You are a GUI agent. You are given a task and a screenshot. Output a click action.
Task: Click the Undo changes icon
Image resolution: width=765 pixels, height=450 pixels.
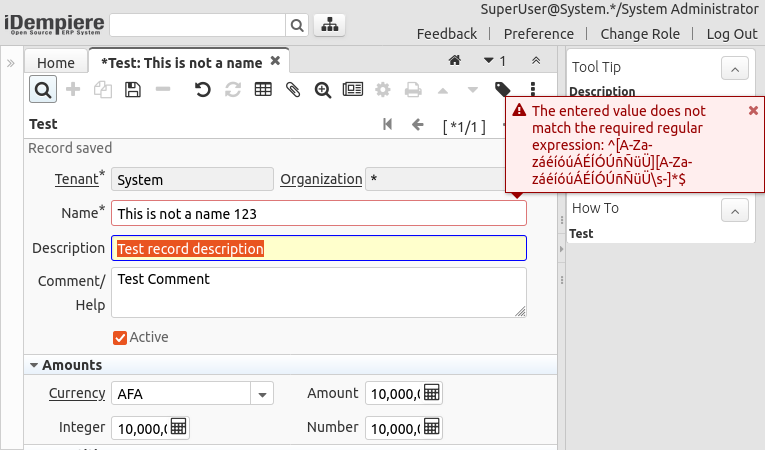point(202,90)
